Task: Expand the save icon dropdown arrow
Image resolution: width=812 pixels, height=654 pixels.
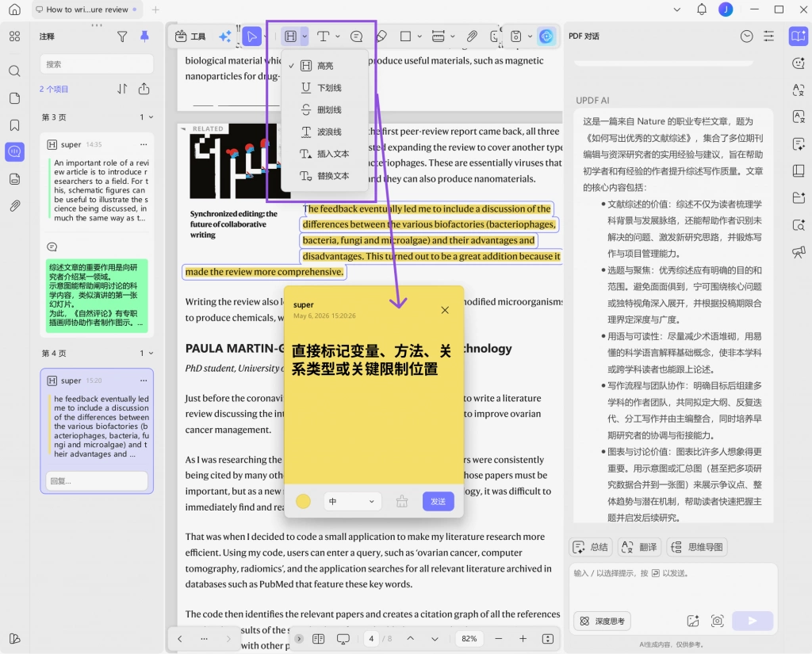Action: pos(530,36)
